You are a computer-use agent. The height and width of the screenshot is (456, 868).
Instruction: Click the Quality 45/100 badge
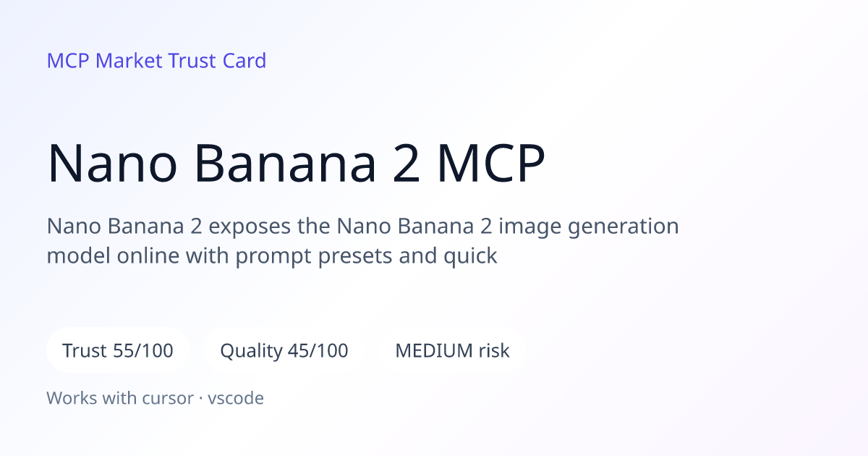pos(284,351)
